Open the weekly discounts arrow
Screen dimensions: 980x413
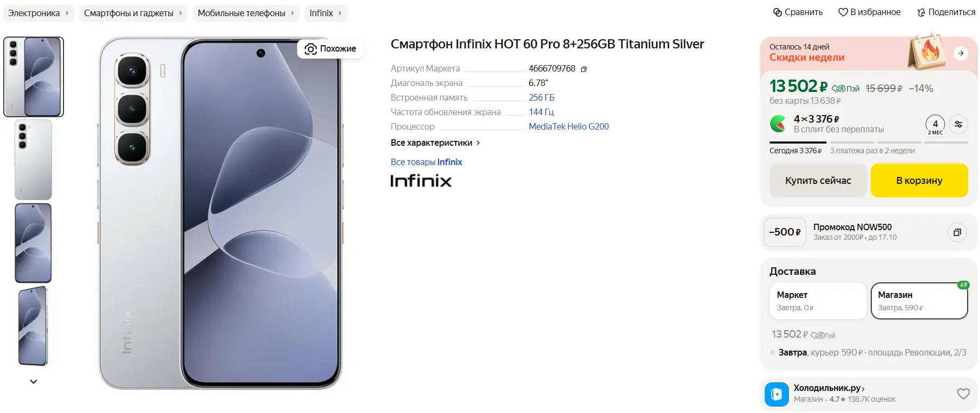pyautogui.click(x=961, y=53)
